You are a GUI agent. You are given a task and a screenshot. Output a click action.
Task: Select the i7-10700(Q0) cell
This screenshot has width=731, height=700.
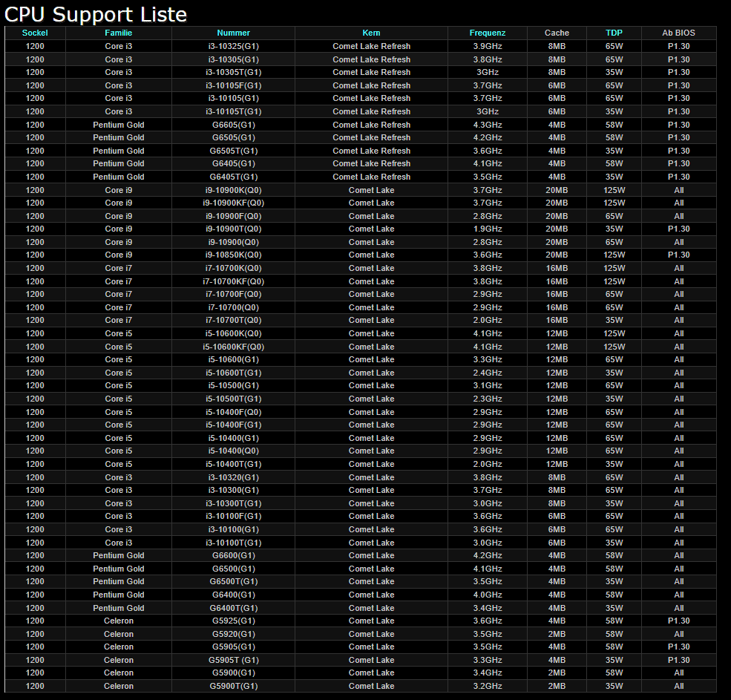[233, 307]
